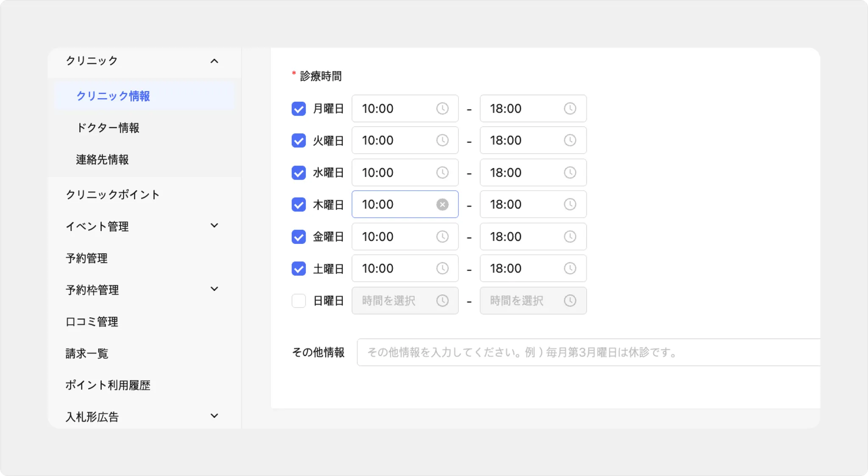The height and width of the screenshot is (476, 868).
Task: Click clock icon in Friday end time
Action: tap(570, 236)
